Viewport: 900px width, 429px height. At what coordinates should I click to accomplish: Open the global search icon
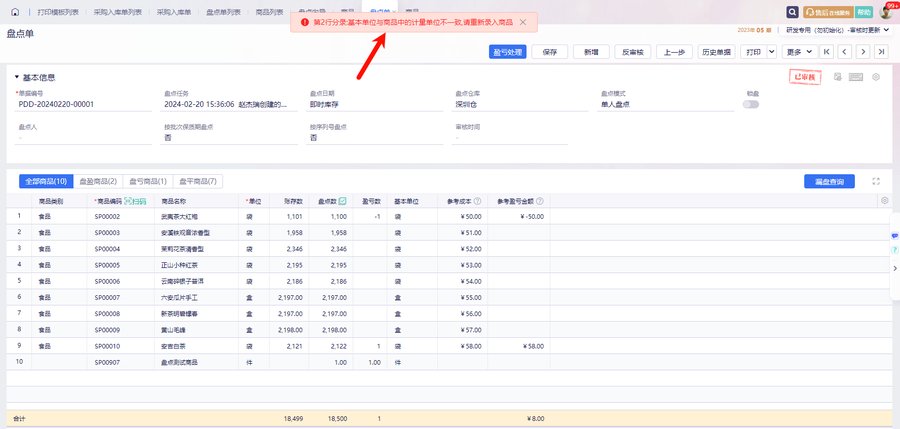[x=793, y=12]
